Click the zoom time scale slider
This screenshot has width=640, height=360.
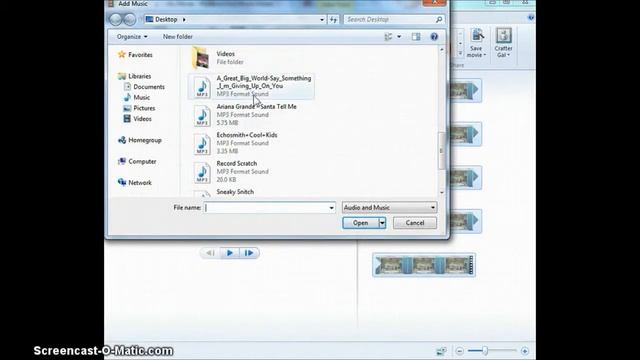[x=485, y=350]
